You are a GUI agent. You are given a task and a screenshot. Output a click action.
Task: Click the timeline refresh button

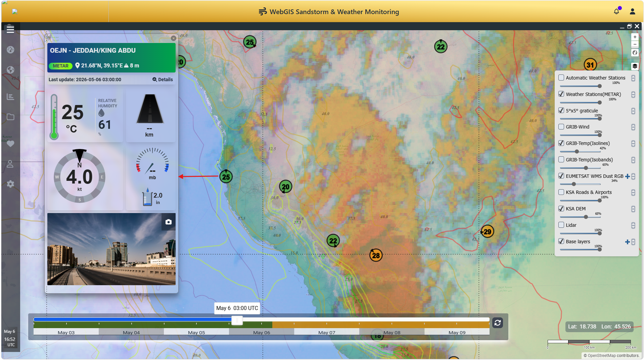pyautogui.click(x=498, y=323)
